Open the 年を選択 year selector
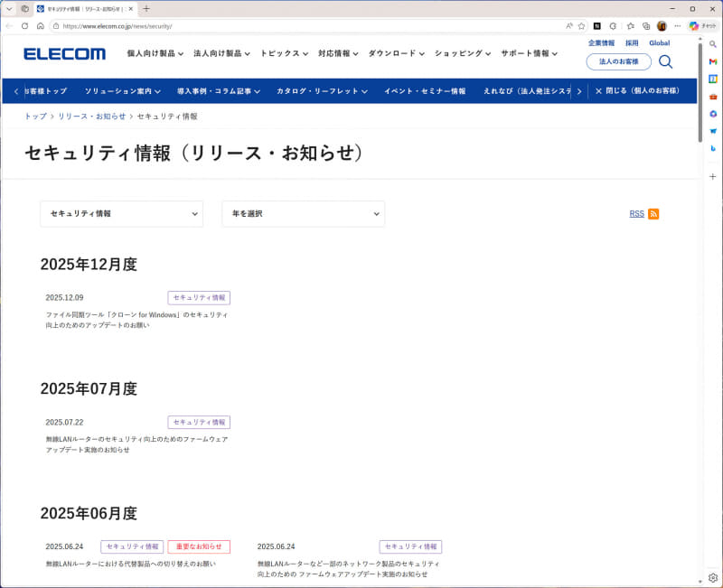 click(x=303, y=213)
